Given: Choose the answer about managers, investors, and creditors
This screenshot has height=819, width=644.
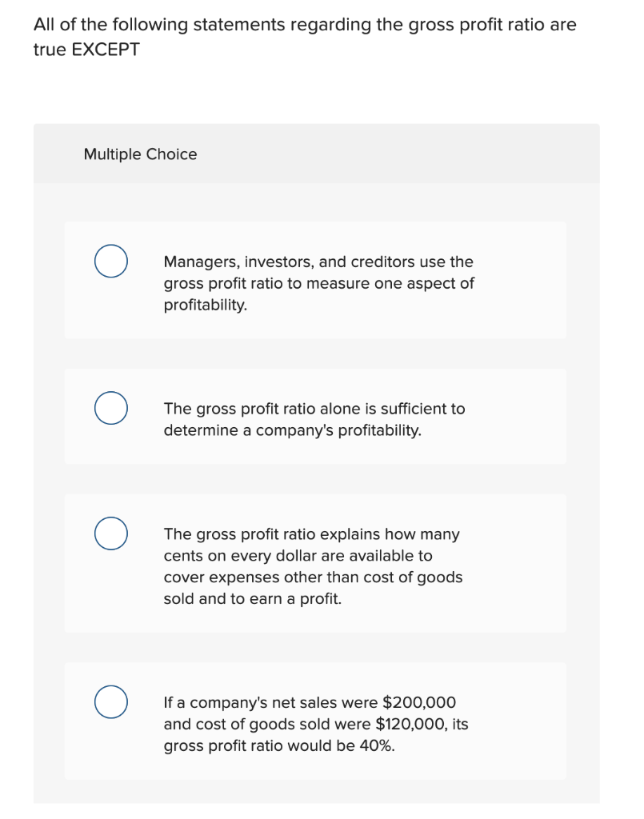Looking at the screenshot, I should [x=318, y=283].
